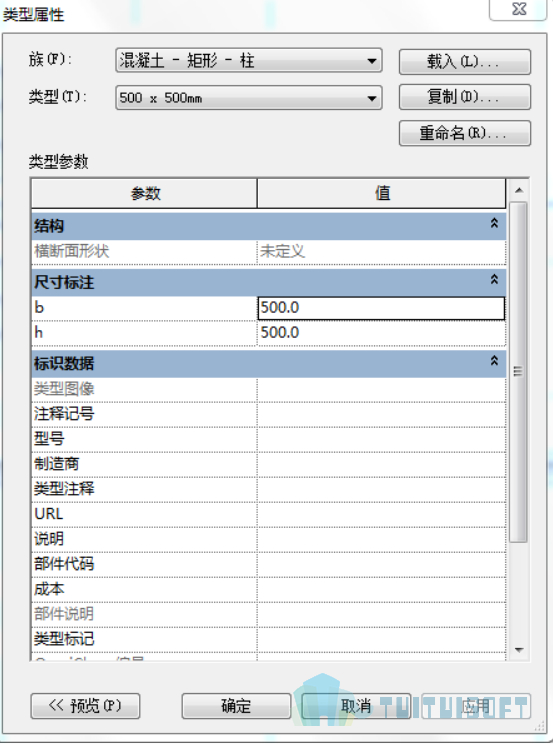
Task: Collapse the 尺寸标注 section
Action: click(x=494, y=279)
